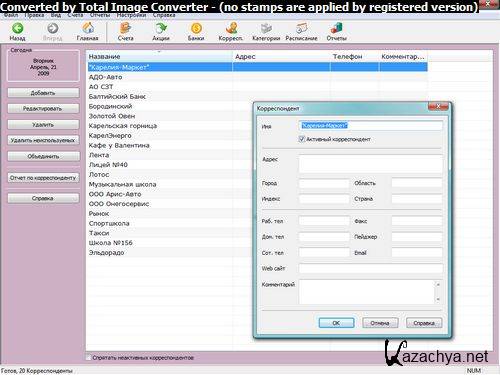Image resolution: width=500 pixels, height=375 pixels.
Task: Select the Карельская горница row
Action: tap(170, 126)
